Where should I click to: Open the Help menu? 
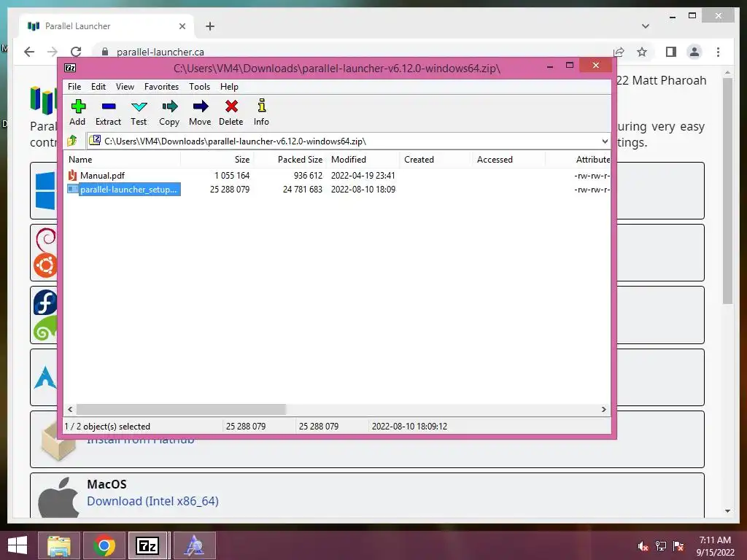tap(229, 87)
